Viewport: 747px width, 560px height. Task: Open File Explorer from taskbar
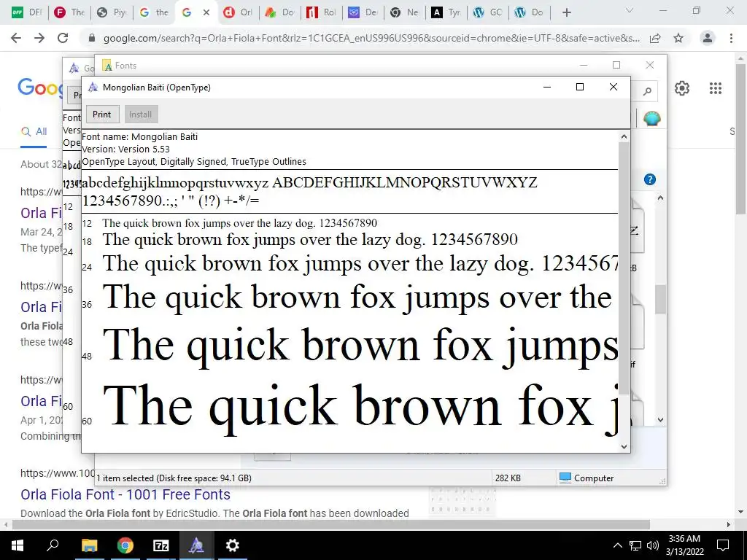[x=89, y=545]
